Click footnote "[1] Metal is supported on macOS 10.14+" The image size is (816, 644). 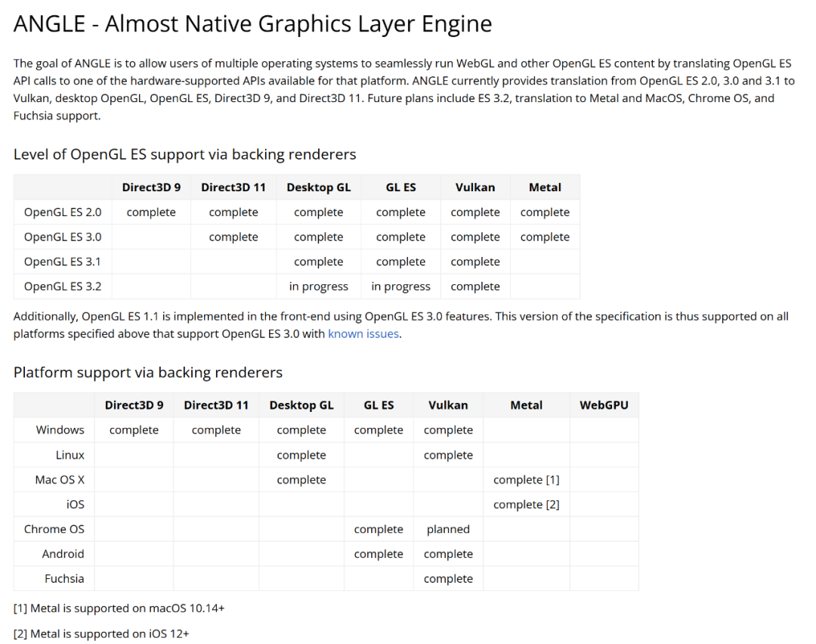119,608
